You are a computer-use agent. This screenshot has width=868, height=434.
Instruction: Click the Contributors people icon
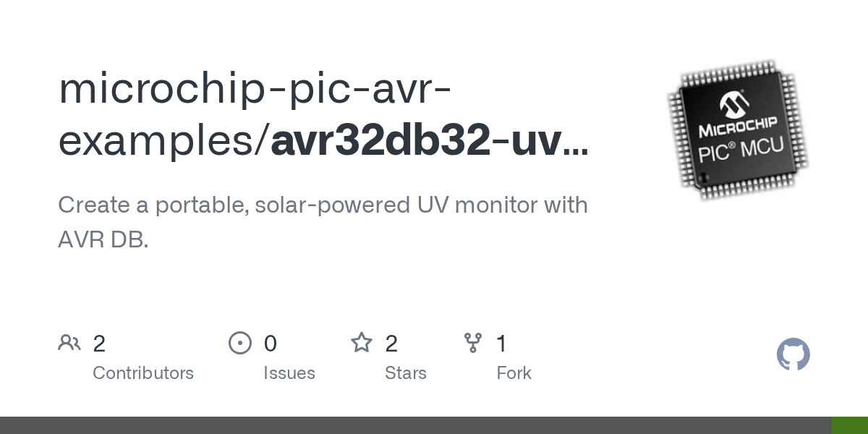point(69,343)
